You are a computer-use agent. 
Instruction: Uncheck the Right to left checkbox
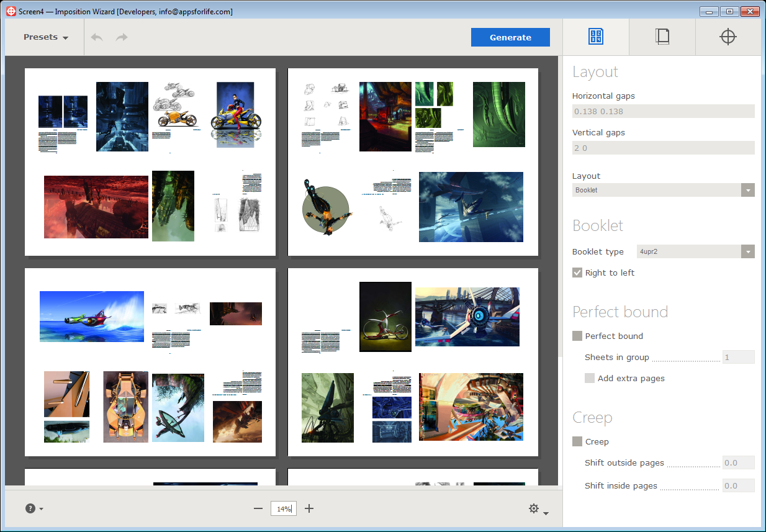click(x=577, y=273)
